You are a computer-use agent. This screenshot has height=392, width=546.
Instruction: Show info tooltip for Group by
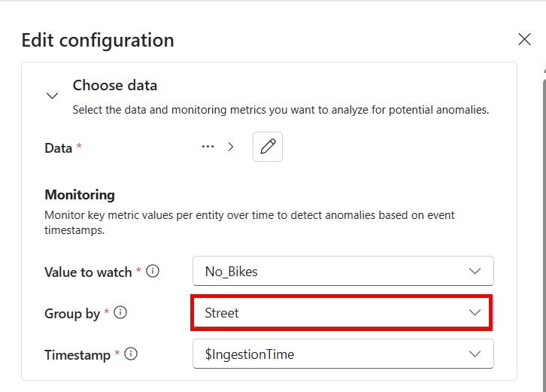120,312
